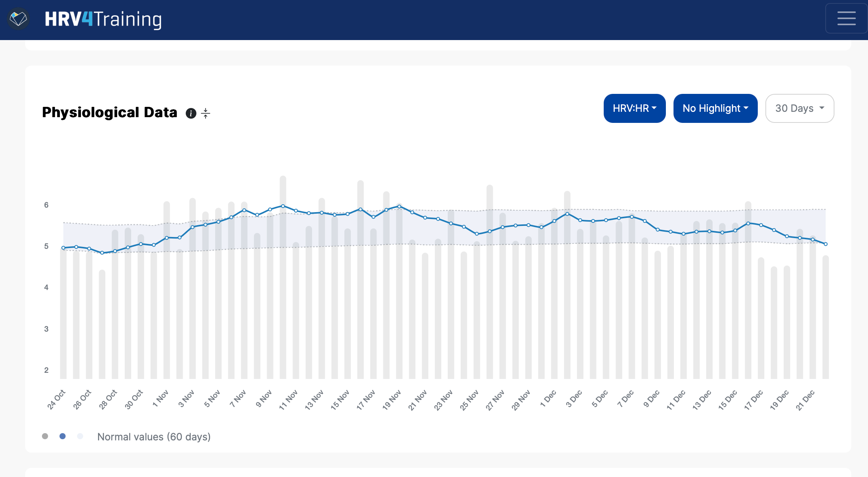This screenshot has height=477, width=868.
Task: Click the HRV4Training heart logo icon
Action: point(18,18)
